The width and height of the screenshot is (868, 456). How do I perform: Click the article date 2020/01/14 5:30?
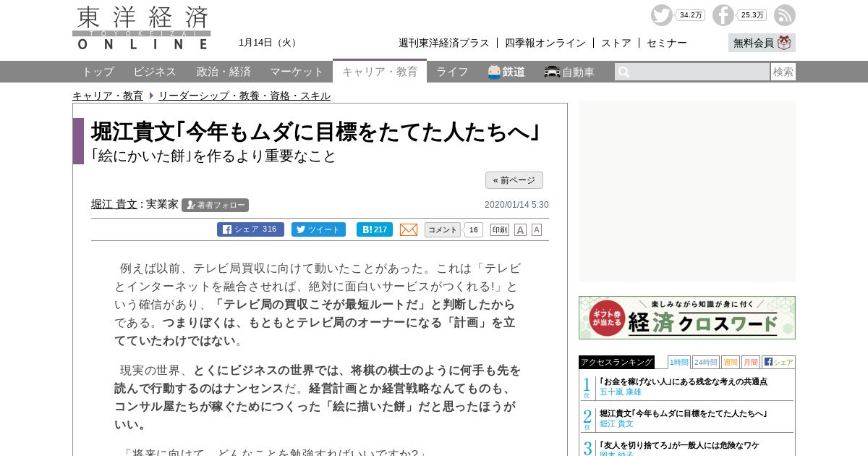(x=516, y=205)
